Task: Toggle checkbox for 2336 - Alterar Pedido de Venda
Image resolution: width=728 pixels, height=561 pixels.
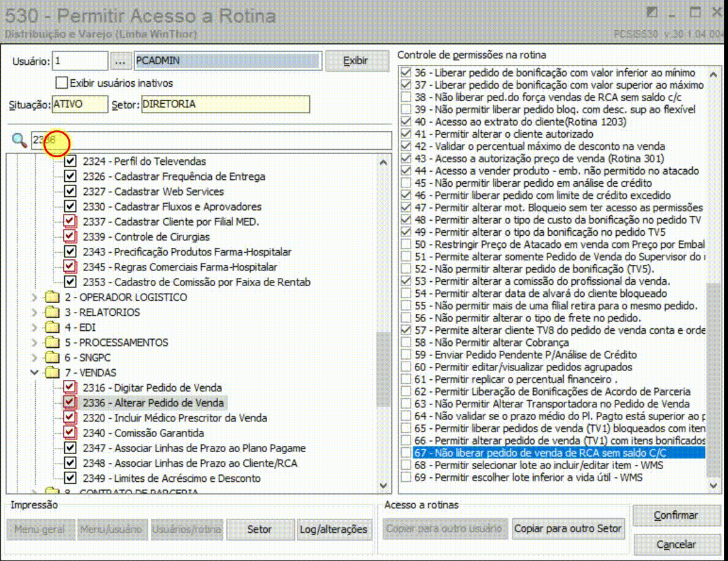Action: (70, 403)
